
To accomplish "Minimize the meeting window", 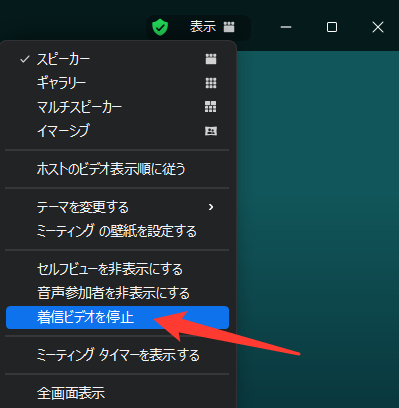I will point(286,27).
